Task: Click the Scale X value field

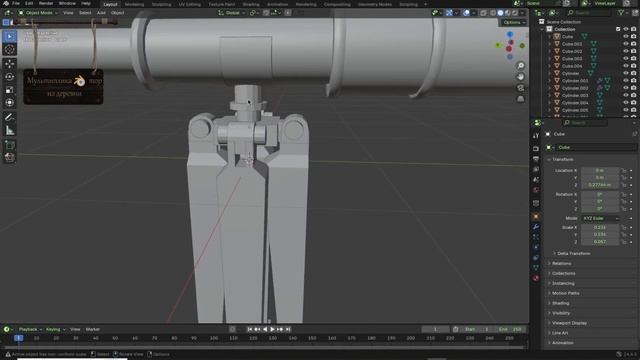Action: click(x=600, y=228)
